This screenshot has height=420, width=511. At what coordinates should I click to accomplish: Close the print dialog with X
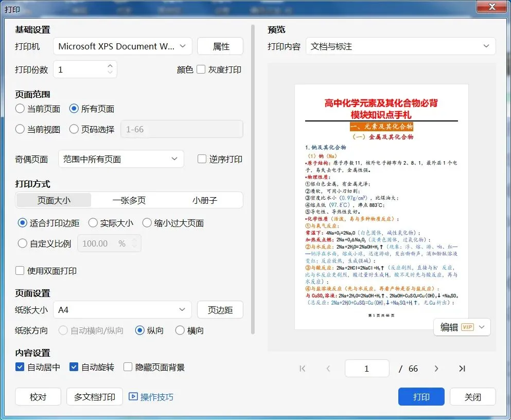pyautogui.click(x=492, y=7)
